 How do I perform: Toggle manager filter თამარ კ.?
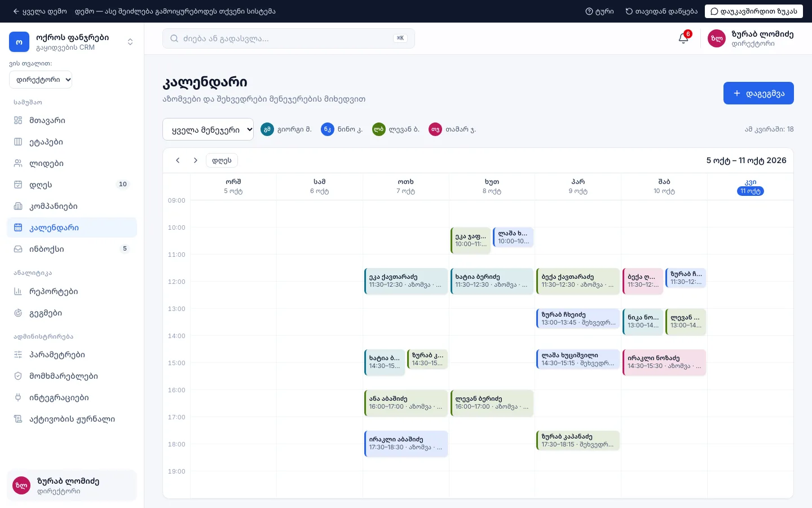click(x=452, y=129)
